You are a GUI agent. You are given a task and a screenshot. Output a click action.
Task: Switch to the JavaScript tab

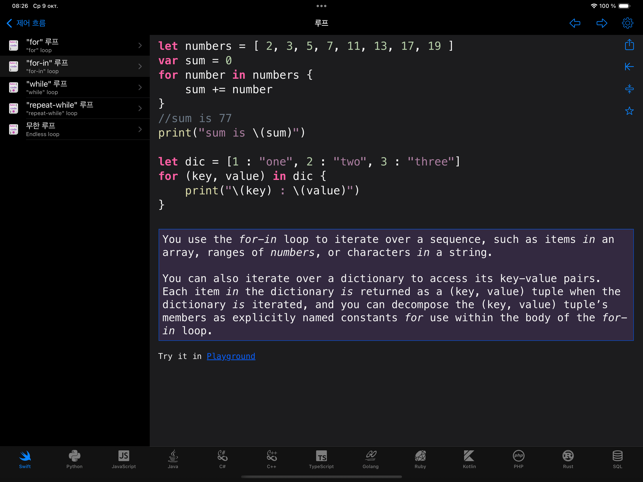click(x=123, y=459)
